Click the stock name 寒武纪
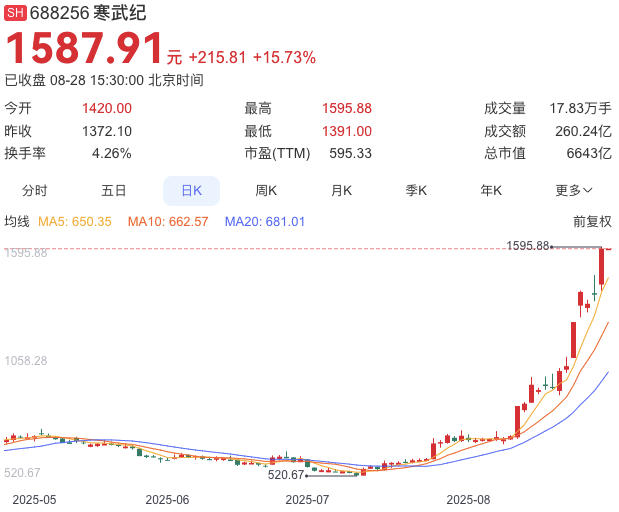 coord(122,13)
